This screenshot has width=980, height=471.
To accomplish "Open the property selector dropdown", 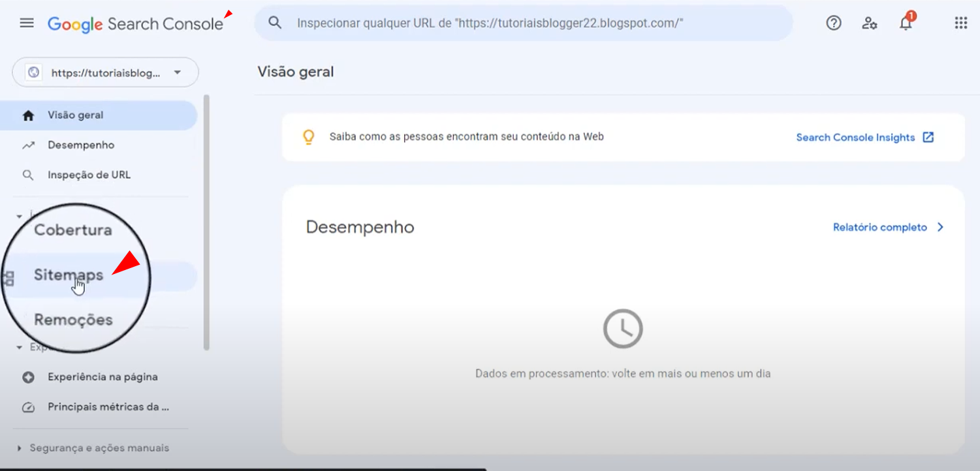I will [x=106, y=73].
